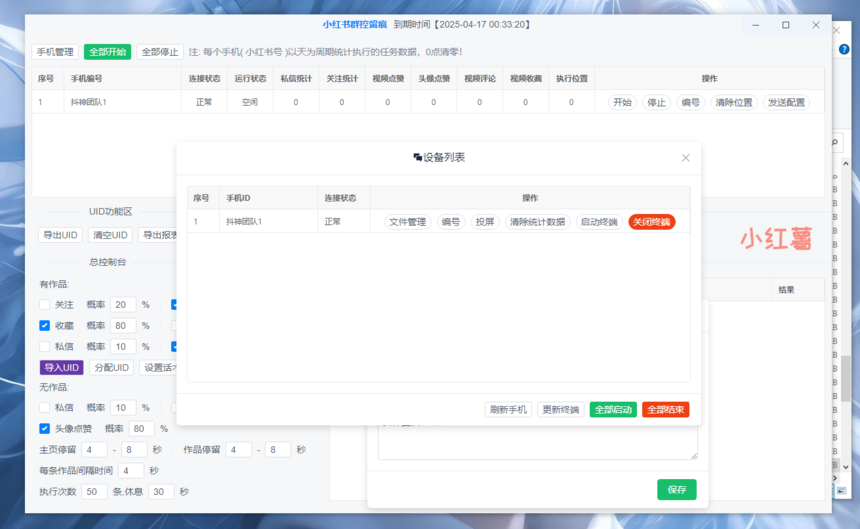Click the 休息 seconds field showing 30

coord(161,492)
